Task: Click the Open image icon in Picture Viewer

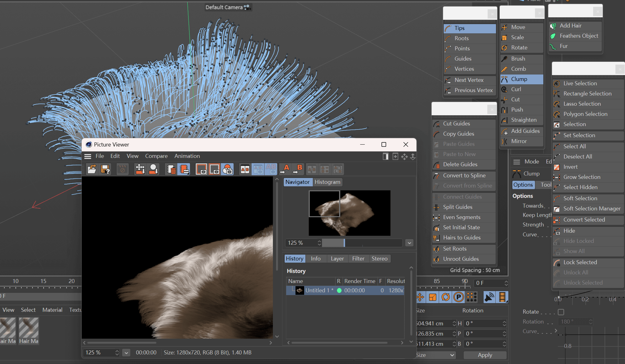Action: tap(92, 169)
